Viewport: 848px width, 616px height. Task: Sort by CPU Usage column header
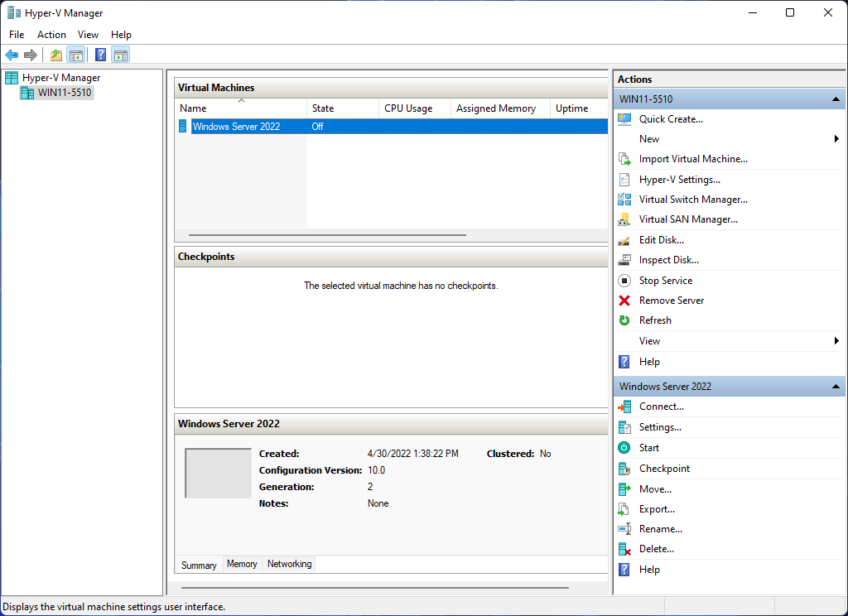415,108
